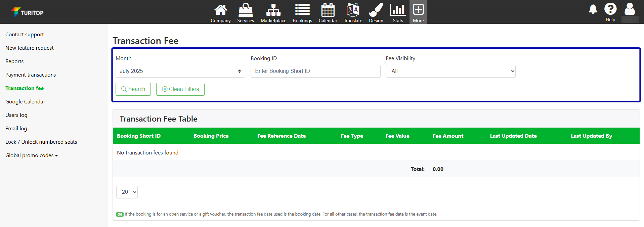Image resolution: width=644 pixels, height=227 pixels.
Task: Expand the Month dropdown showing July 2025
Action: (180, 71)
